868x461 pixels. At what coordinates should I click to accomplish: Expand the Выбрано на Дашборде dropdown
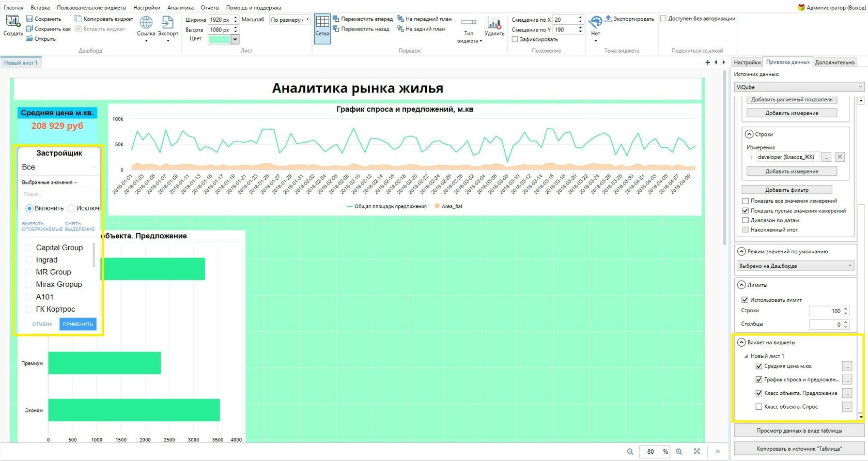point(795,266)
